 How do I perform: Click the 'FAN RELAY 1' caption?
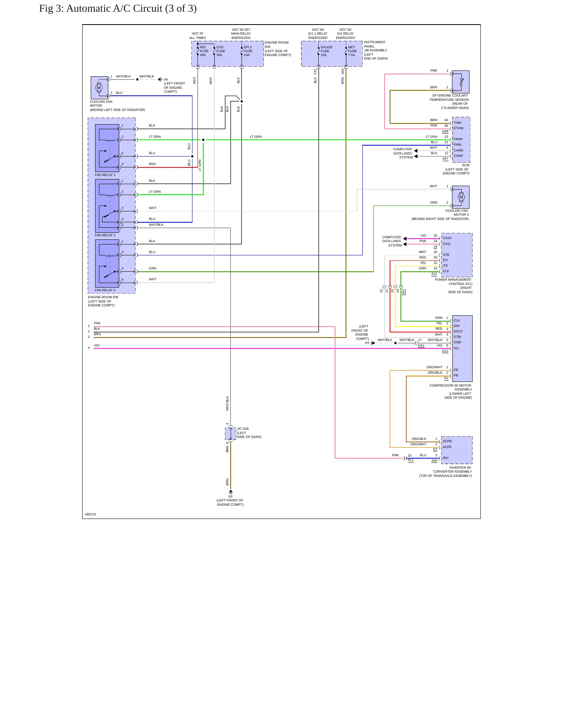105,175
